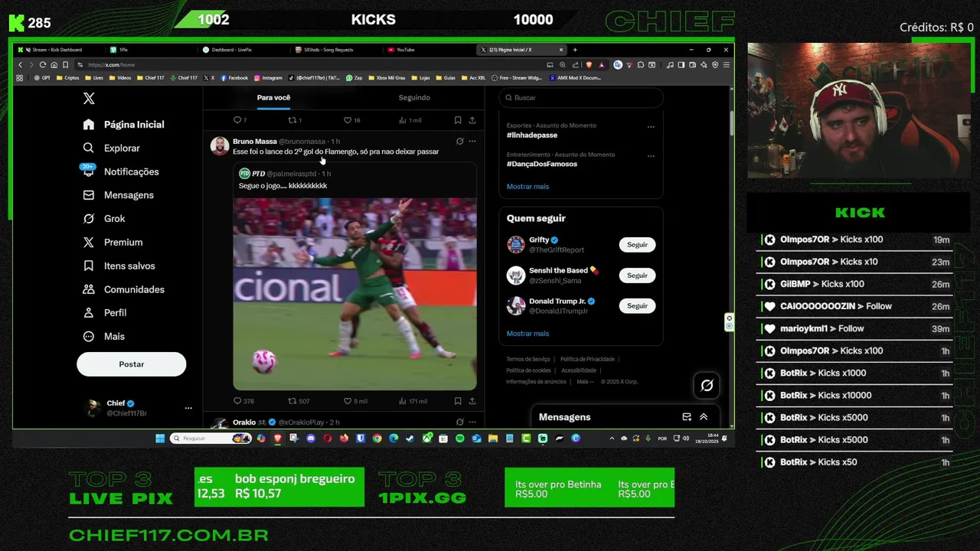Switch to the Para você tab

273,98
